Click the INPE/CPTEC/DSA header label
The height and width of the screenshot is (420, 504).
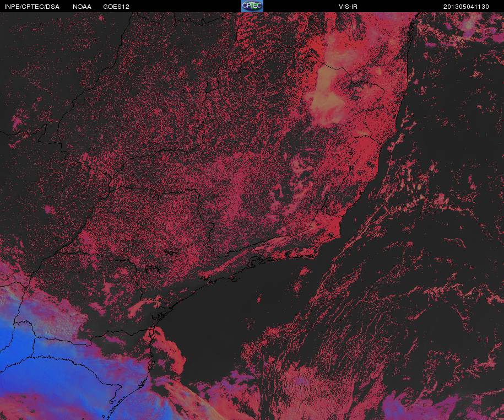point(32,7)
